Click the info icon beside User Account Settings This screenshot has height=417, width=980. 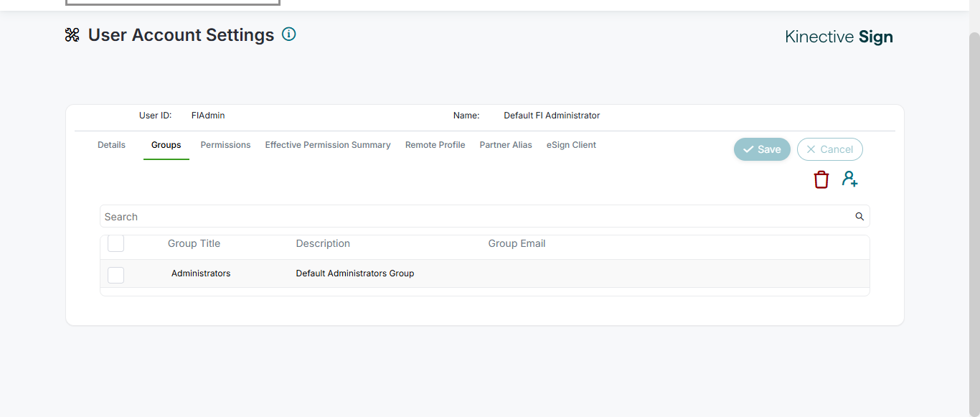click(289, 34)
